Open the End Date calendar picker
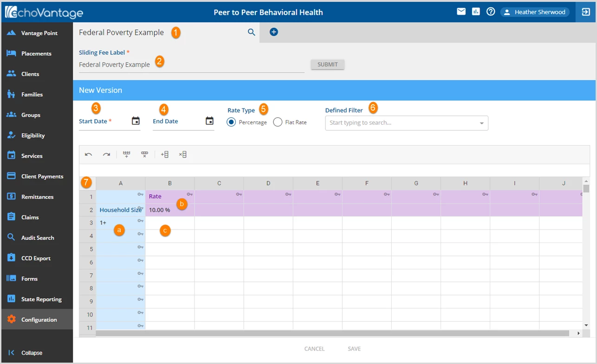Image resolution: width=597 pixels, height=364 pixels. click(209, 121)
